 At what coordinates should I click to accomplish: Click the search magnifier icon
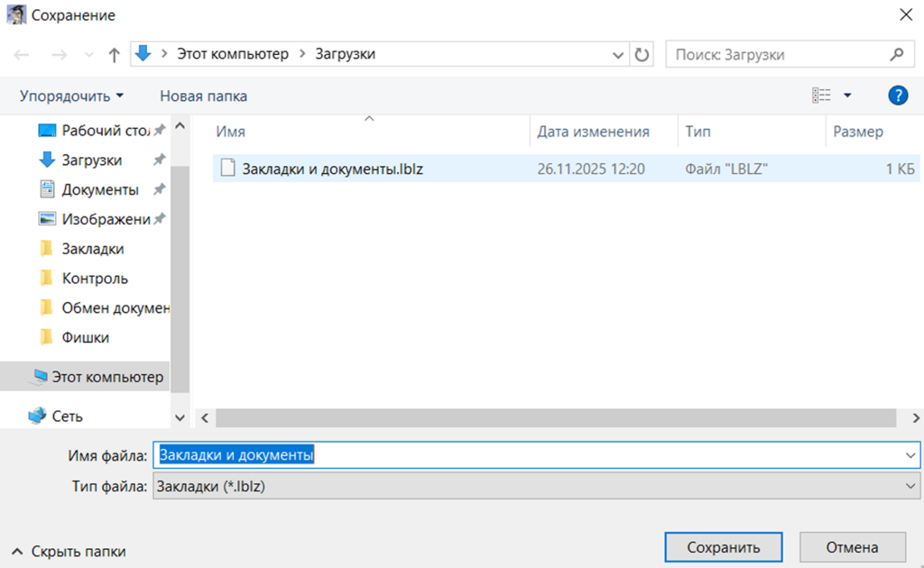click(897, 55)
